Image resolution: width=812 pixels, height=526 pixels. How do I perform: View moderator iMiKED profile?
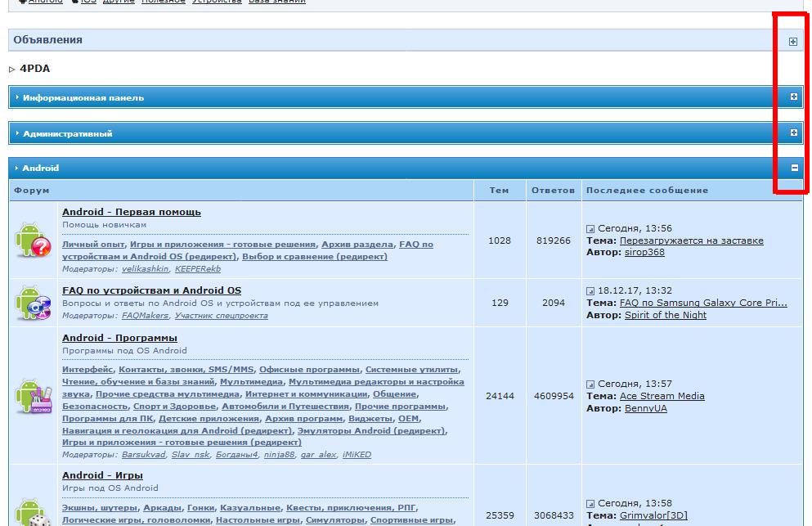point(357,455)
